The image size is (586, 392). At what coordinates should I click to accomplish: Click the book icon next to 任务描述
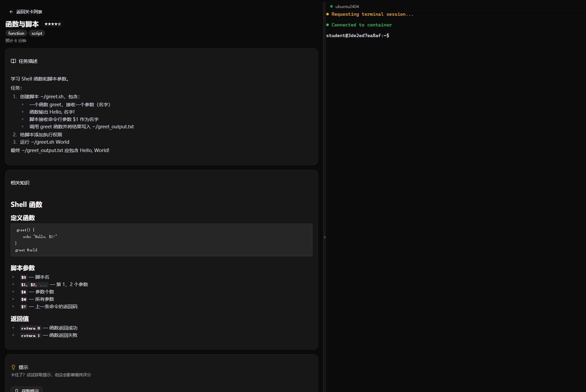[x=13, y=61]
